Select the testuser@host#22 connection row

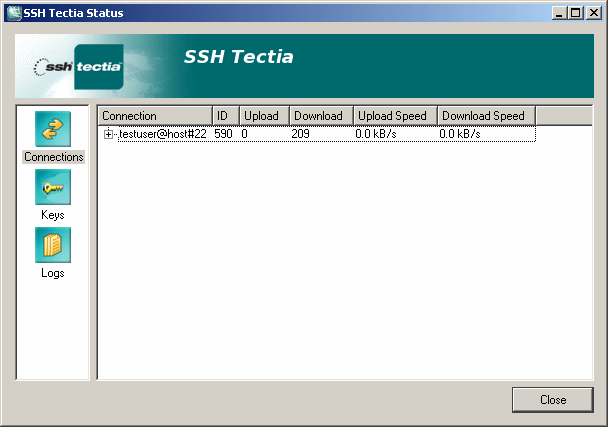click(x=326, y=134)
